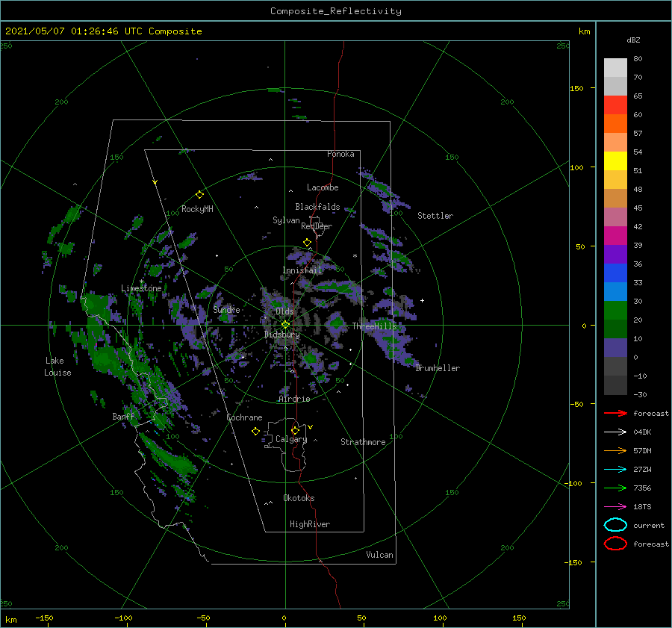Click the Drumheller label
This screenshot has width=672, height=628.
pyautogui.click(x=438, y=368)
